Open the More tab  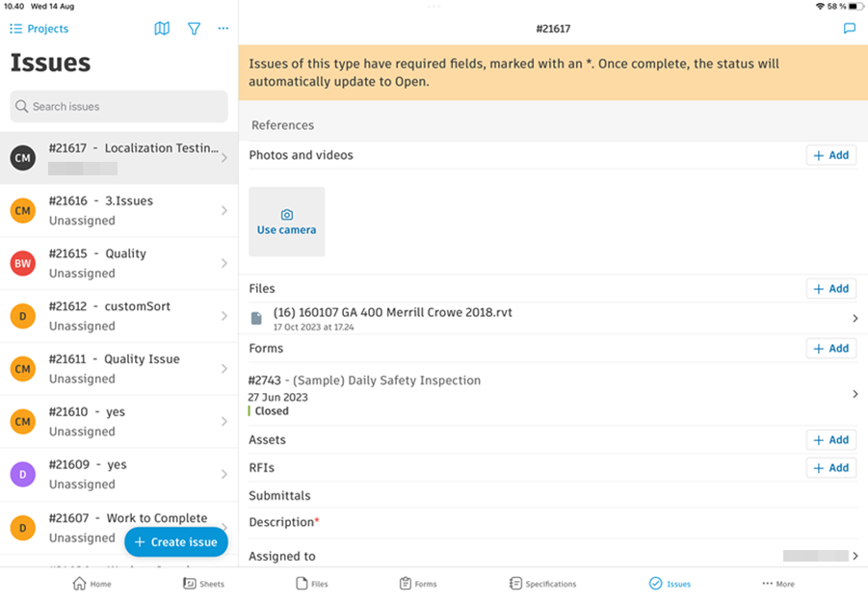[777, 584]
